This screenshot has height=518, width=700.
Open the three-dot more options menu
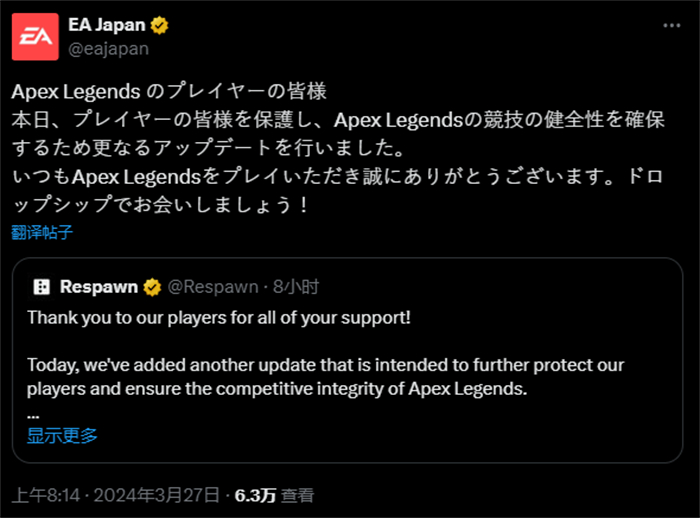pos(671,26)
